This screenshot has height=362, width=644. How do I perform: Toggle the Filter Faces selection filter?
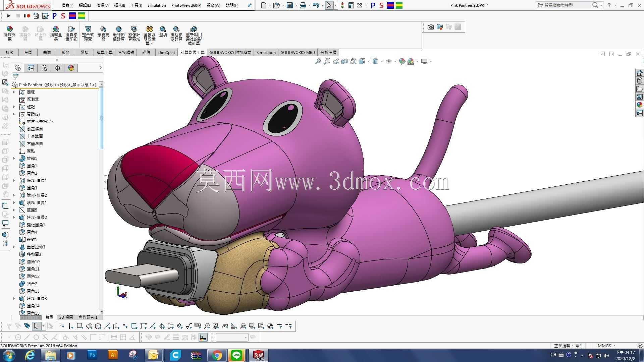coord(80,326)
